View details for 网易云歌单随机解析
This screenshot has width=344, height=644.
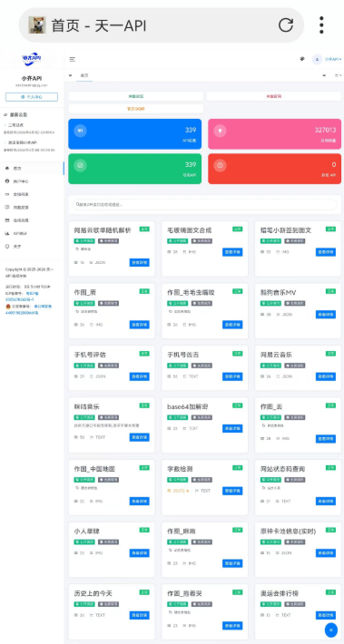point(140,262)
